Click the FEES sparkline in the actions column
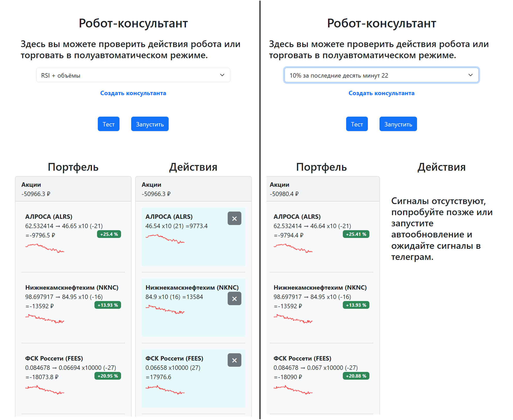 tap(165, 390)
